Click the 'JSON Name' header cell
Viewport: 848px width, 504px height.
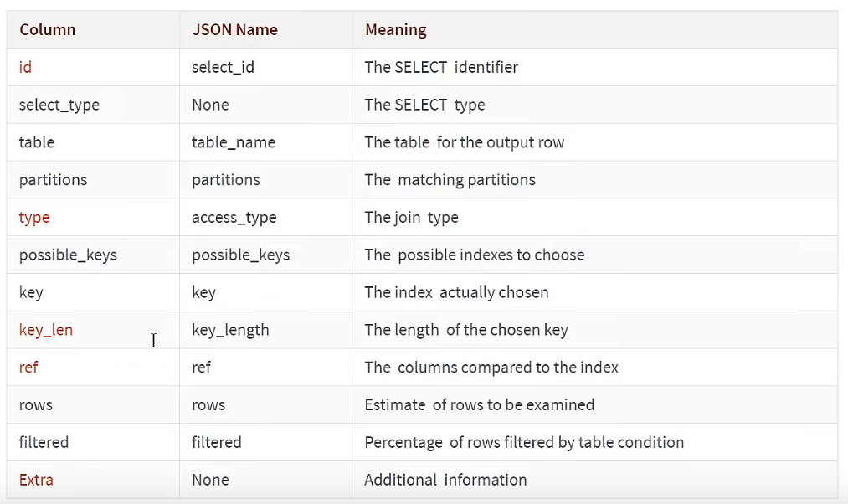[x=234, y=30]
